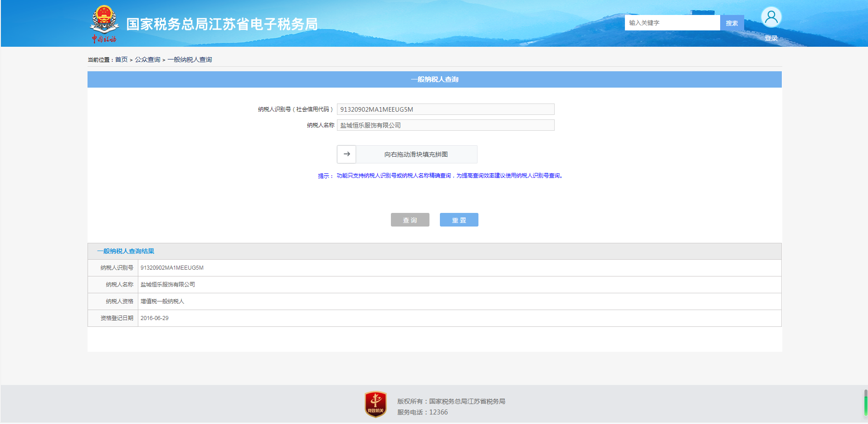Open 公众查询 in the breadcrumb
This screenshot has height=424, width=868.
147,59
